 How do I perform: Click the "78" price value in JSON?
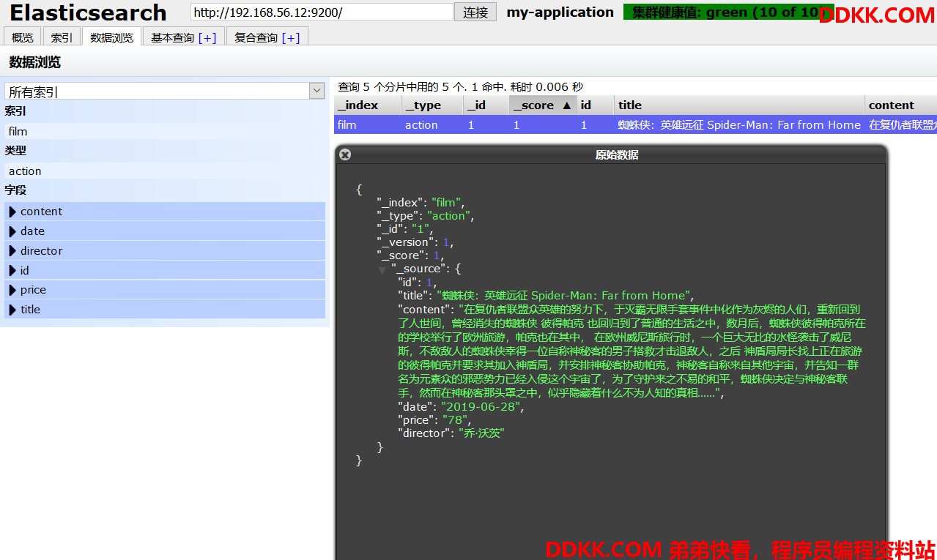click(455, 420)
